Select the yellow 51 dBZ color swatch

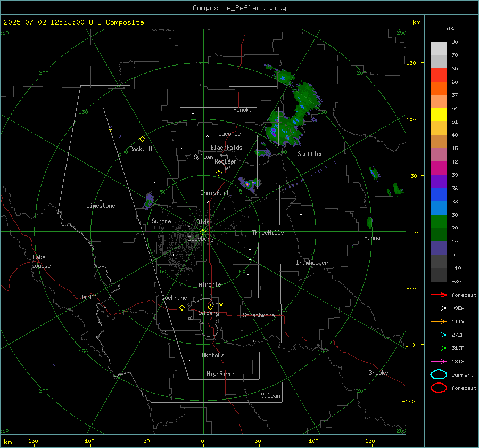coord(439,115)
